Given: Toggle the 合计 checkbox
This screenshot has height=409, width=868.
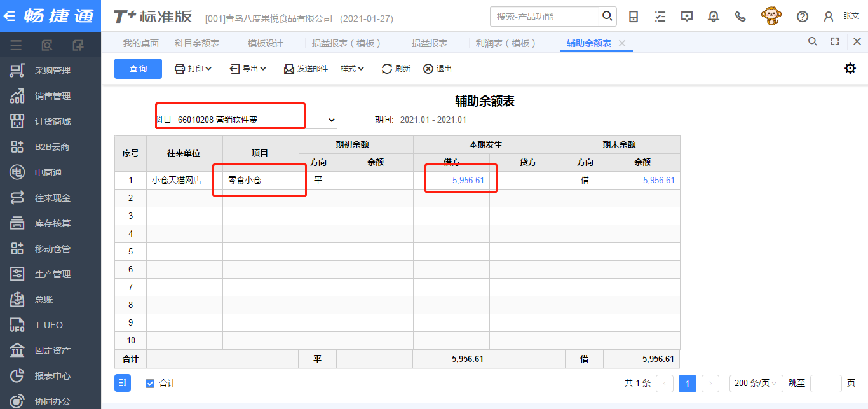Looking at the screenshot, I should (150, 384).
